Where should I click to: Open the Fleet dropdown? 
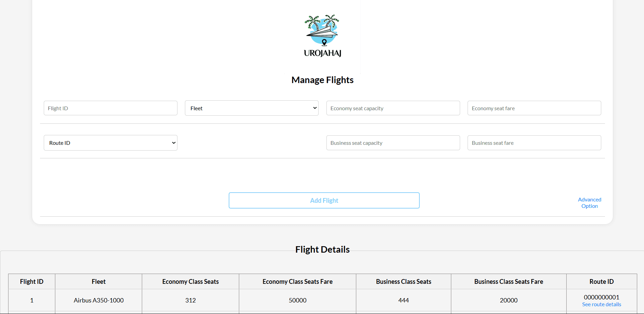click(x=251, y=108)
